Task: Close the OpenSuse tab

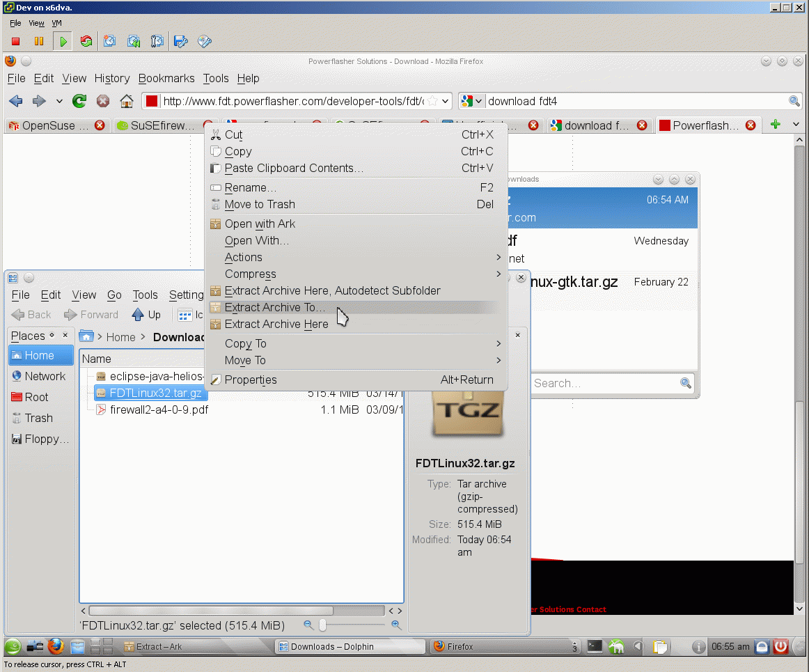Action: click(x=100, y=125)
